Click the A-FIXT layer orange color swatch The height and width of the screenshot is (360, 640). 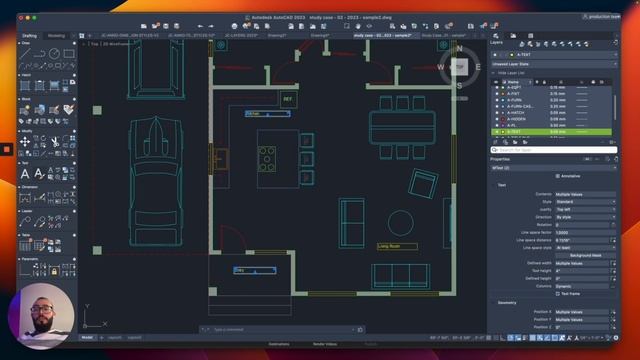(503, 94)
